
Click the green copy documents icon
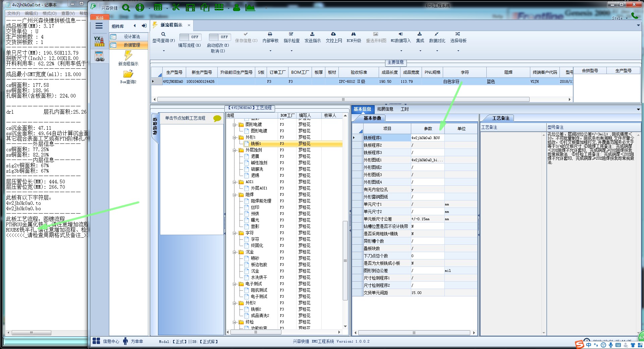tap(205, 7)
